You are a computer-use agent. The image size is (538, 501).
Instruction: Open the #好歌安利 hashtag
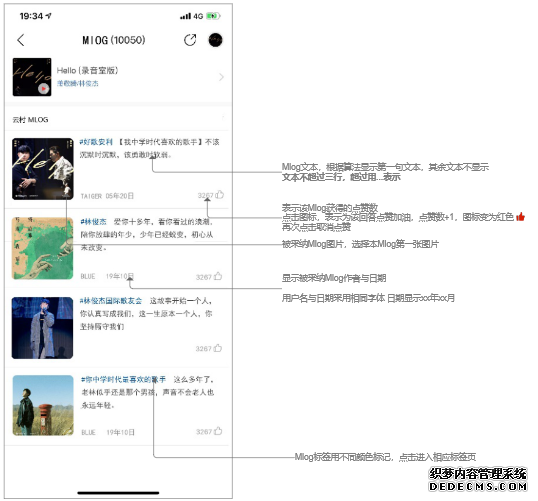(96, 142)
